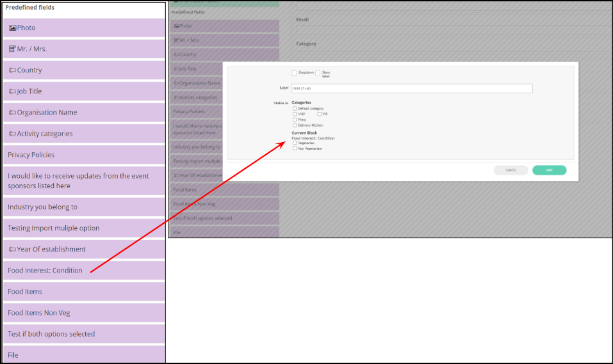
Task: Click the Organisation Name tag icon in enlarged panel
Action: 13,113
